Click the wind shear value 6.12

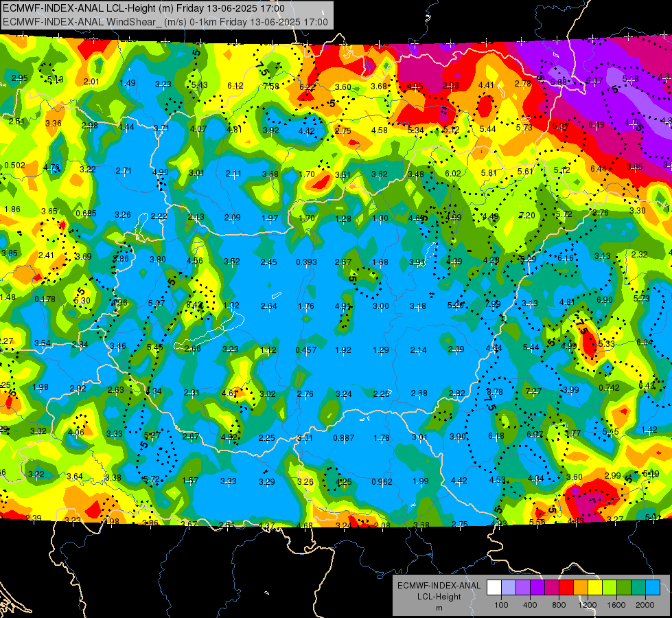click(x=235, y=86)
